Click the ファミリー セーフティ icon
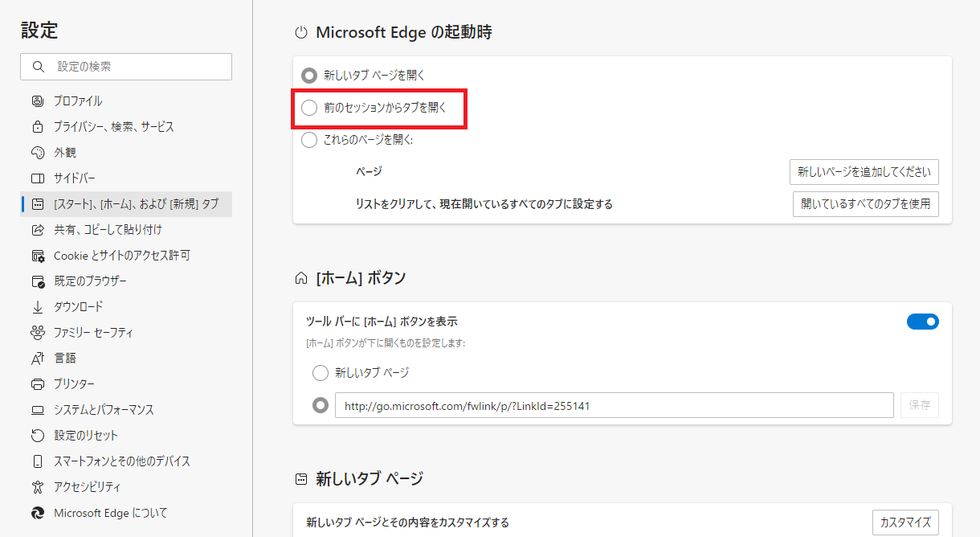The image size is (980, 537). tap(37, 333)
